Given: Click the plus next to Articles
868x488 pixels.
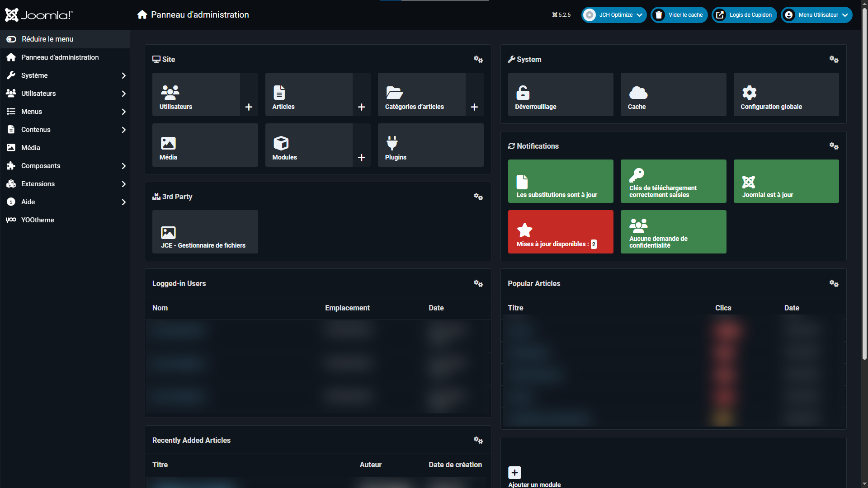Looking at the screenshot, I should [361, 107].
